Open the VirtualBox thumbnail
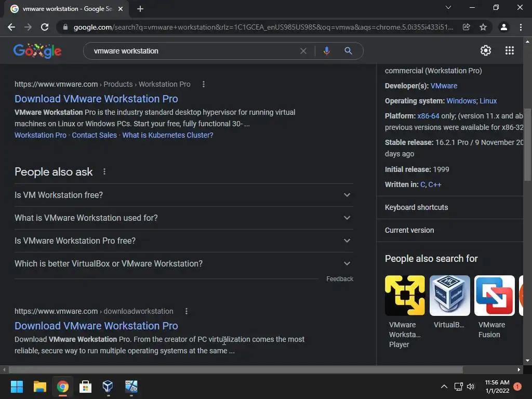 click(x=449, y=296)
